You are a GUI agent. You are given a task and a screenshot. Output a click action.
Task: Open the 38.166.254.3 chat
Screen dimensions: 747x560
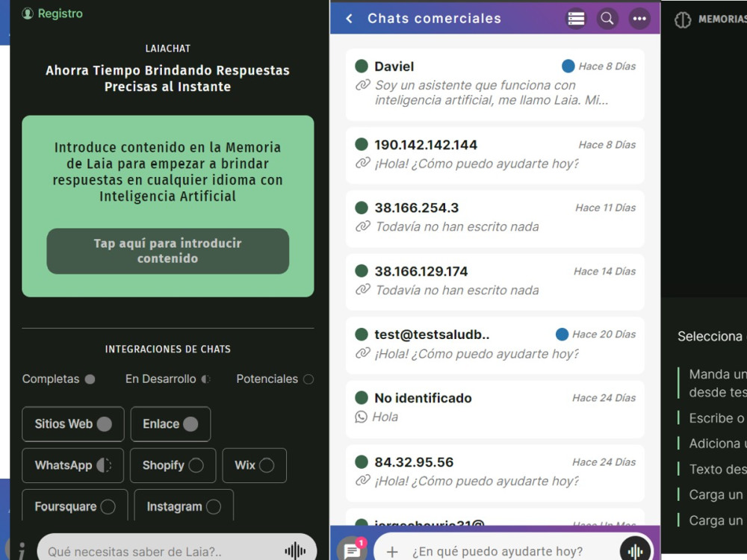click(495, 219)
